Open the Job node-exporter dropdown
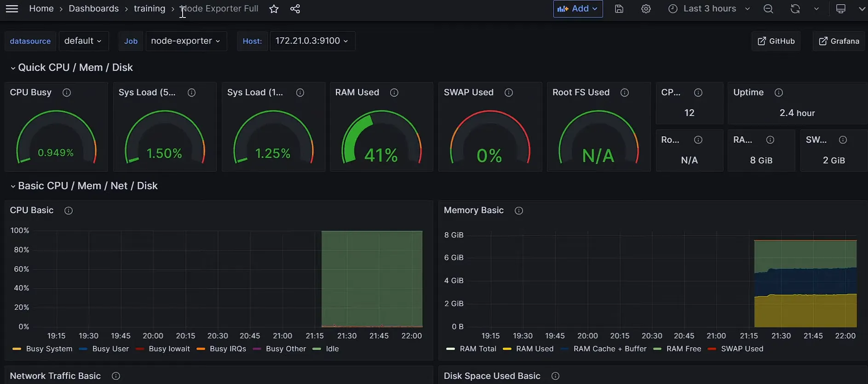The height and width of the screenshot is (384, 868). click(x=186, y=41)
